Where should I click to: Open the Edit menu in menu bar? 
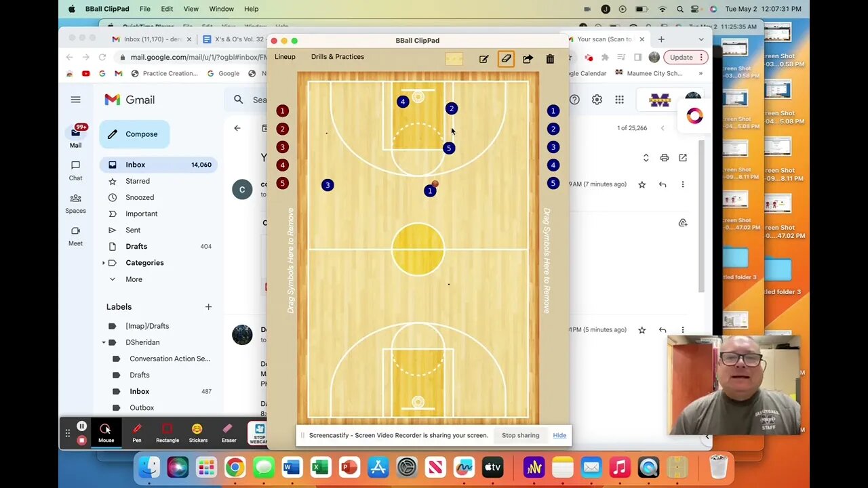click(167, 9)
